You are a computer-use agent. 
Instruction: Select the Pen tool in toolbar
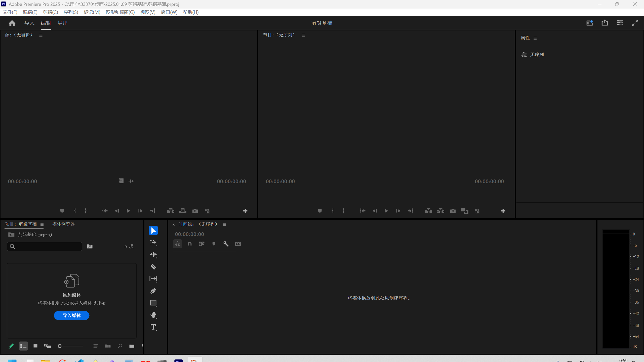coord(153,291)
